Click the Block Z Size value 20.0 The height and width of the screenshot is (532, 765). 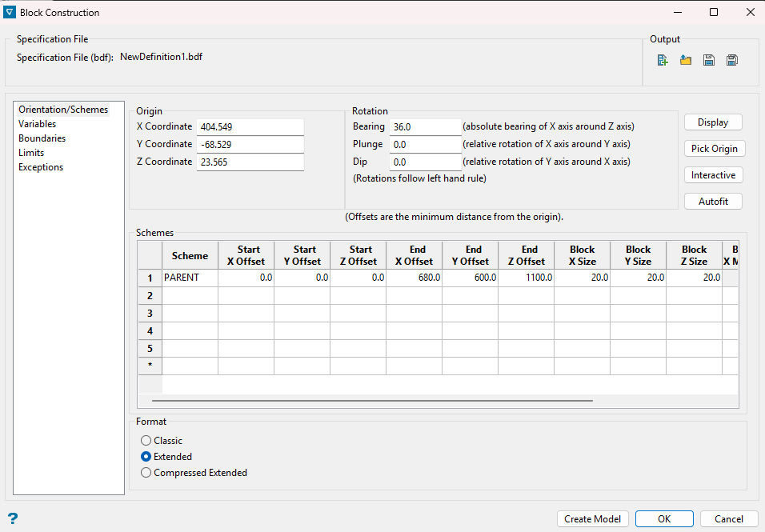tap(695, 278)
